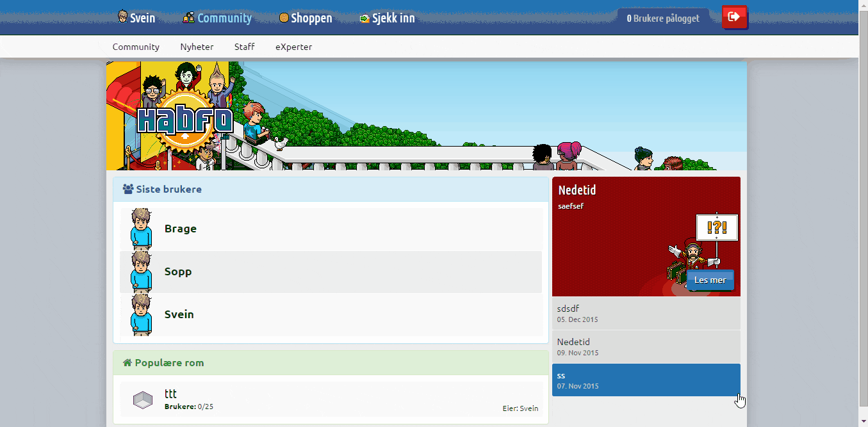This screenshot has width=868, height=427.
Task: Click the Svein avatar face icon
Action: click(x=122, y=17)
